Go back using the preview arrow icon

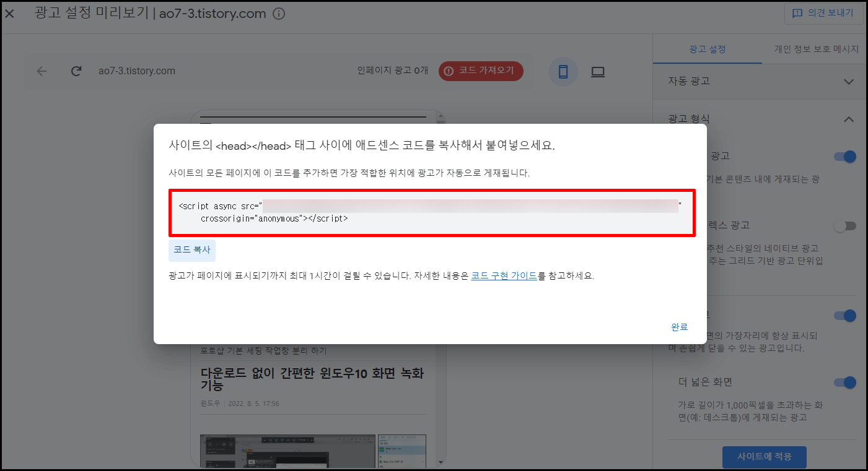click(x=42, y=71)
